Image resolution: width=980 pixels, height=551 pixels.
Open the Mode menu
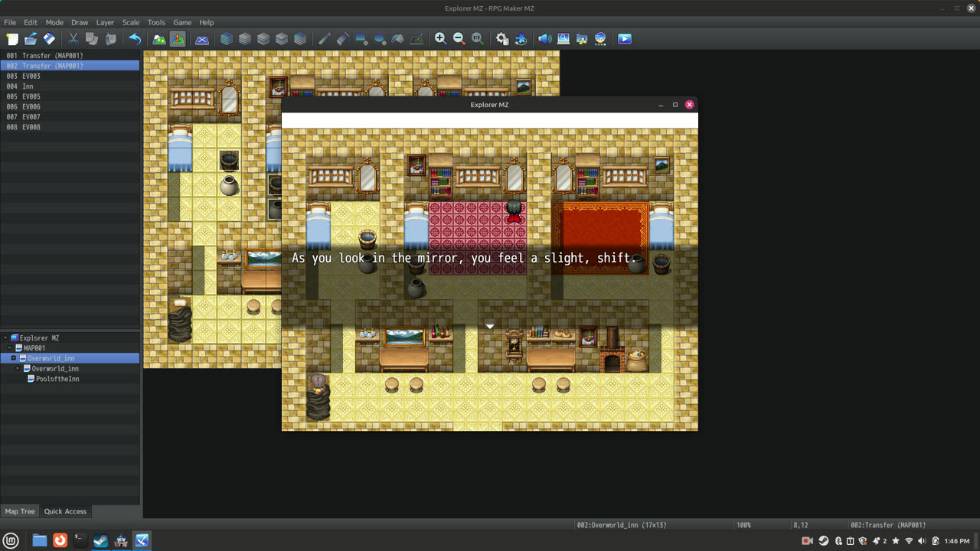54,22
